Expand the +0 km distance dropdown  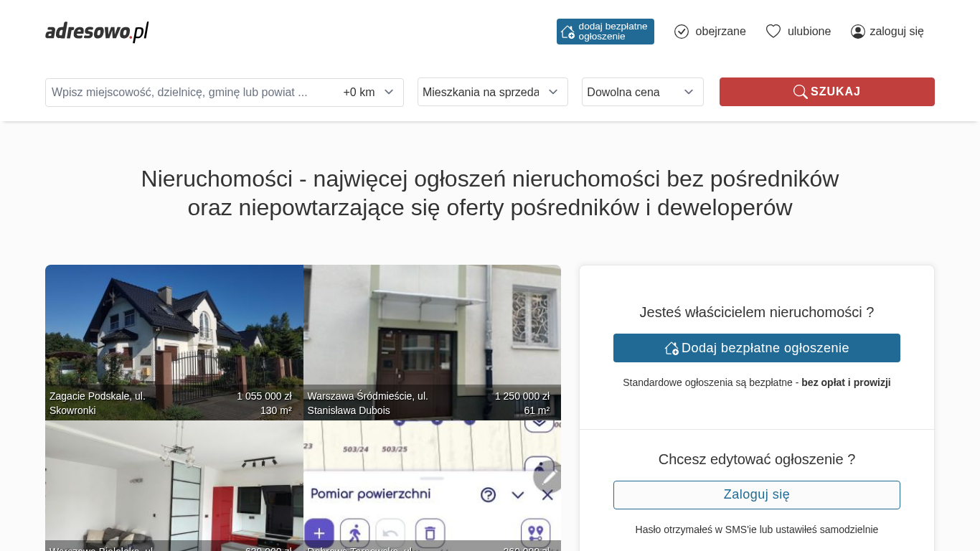click(x=369, y=93)
